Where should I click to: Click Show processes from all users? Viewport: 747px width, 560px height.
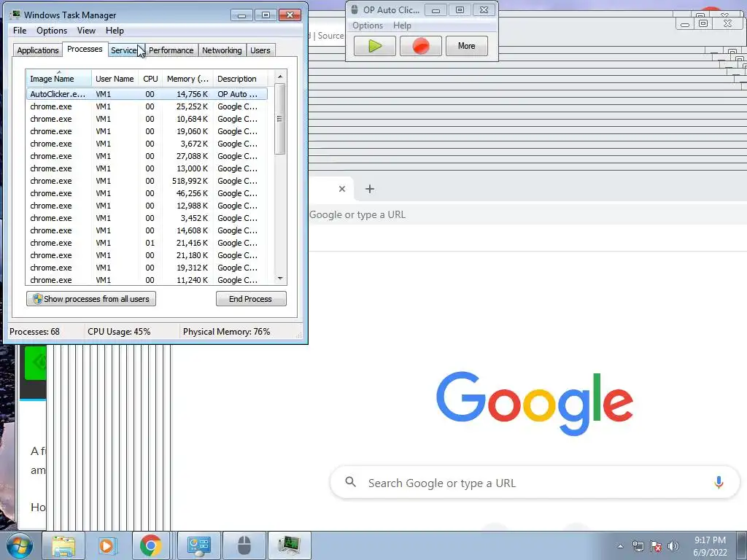point(91,299)
